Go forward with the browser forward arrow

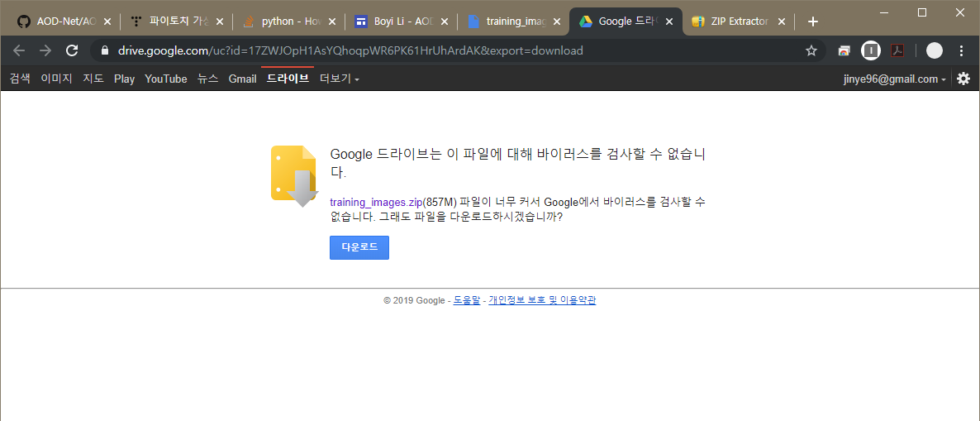(45, 50)
